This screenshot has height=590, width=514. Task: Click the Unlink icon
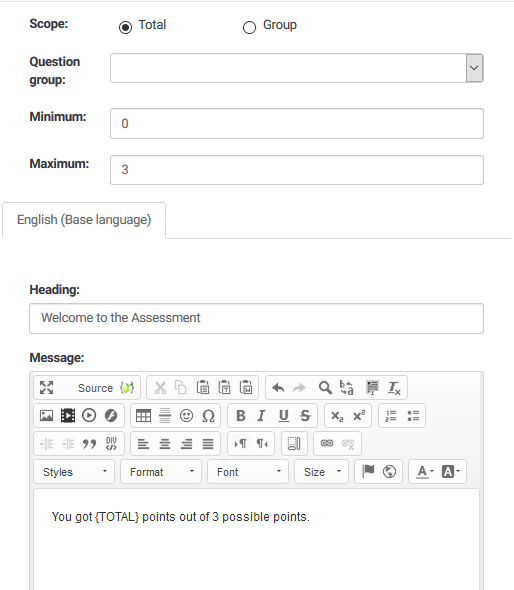click(x=348, y=444)
